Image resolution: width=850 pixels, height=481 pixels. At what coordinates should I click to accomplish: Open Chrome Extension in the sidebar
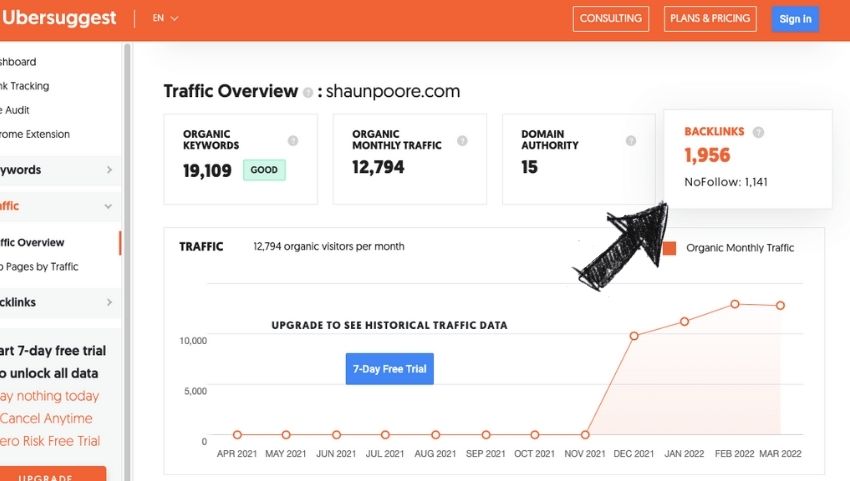tap(35, 134)
